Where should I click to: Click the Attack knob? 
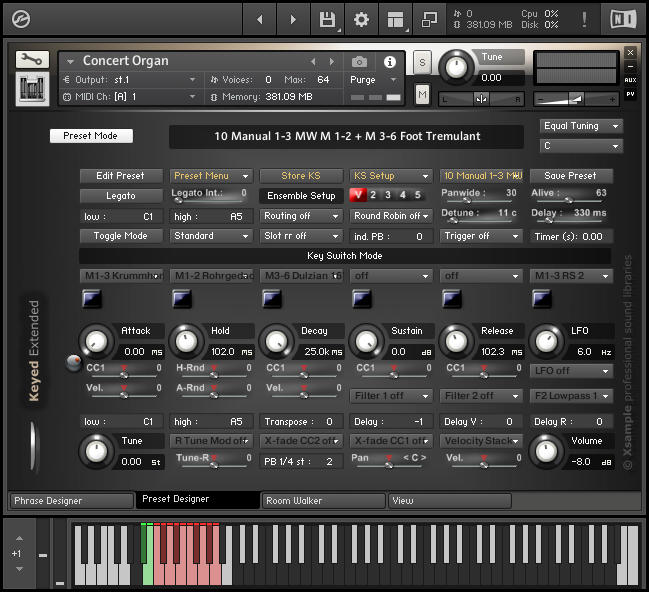tap(96, 342)
